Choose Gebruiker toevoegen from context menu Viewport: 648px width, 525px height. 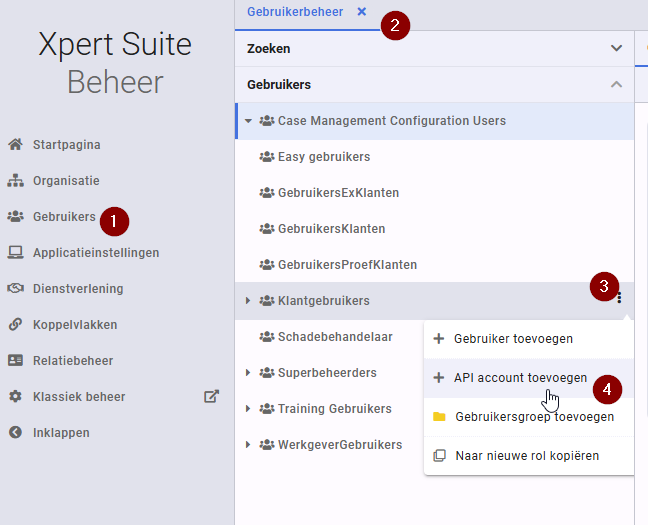pos(529,339)
